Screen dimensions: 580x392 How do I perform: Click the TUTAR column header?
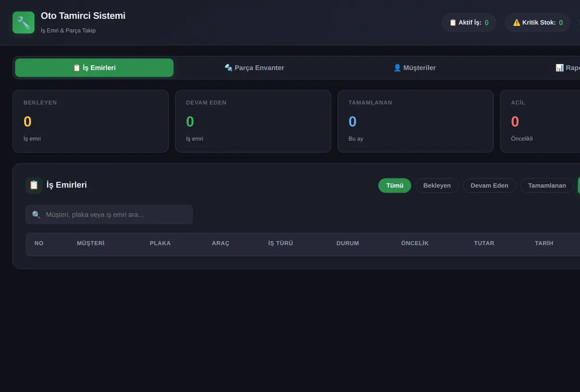coord(484,243)
